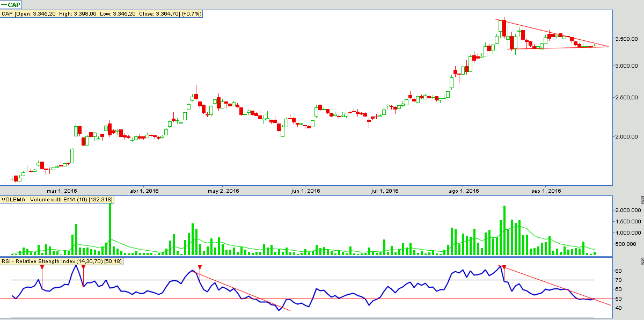Click the 2.000.000 volume axis label
The width and height of the screenshot is (644, 320).
coord(627,210)
